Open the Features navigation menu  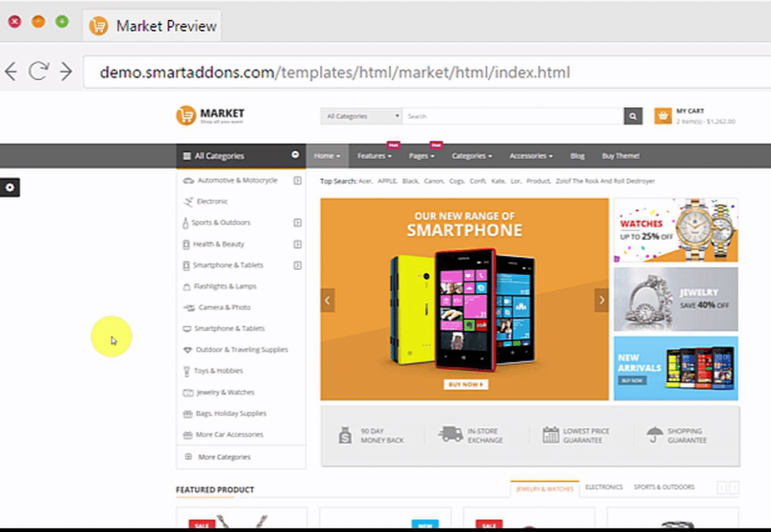coord(374,156)
